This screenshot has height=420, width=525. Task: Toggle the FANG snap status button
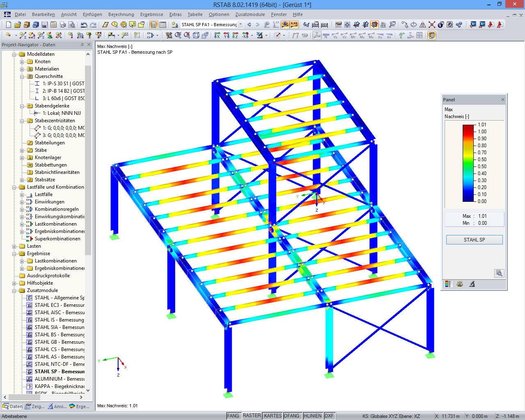point(233,416)
